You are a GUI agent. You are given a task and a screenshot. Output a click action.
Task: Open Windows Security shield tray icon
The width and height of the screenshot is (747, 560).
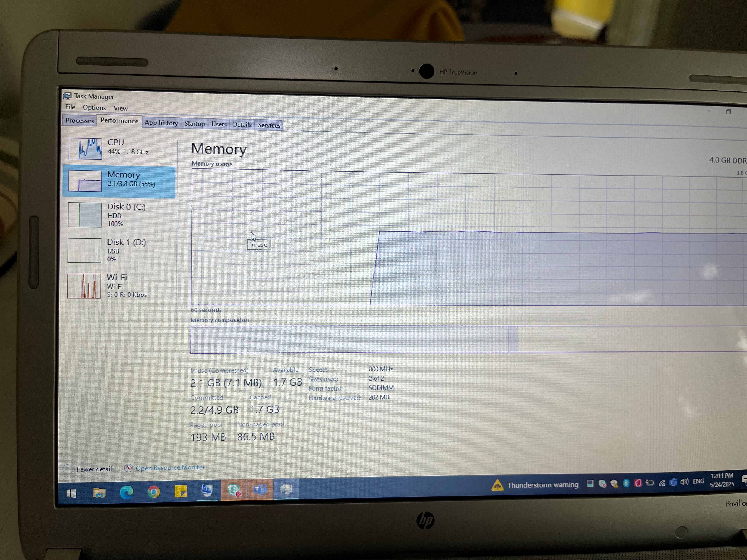(614, 483)
